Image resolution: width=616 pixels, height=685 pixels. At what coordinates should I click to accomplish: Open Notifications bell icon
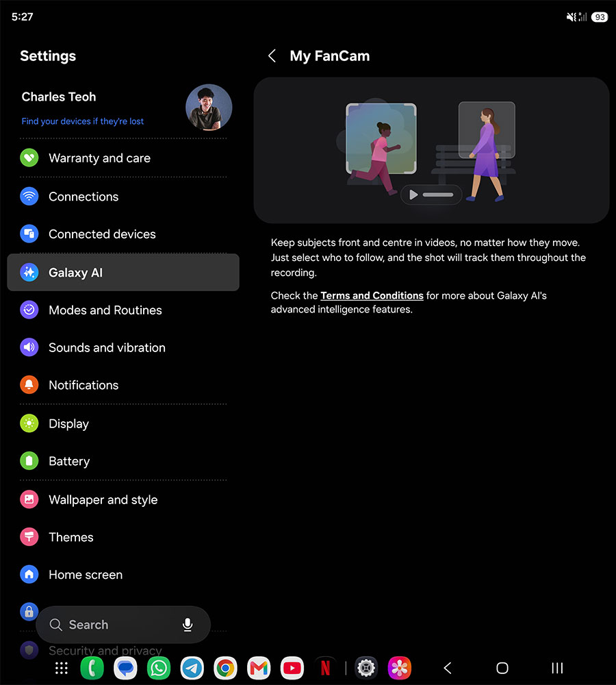coord(29,385)
